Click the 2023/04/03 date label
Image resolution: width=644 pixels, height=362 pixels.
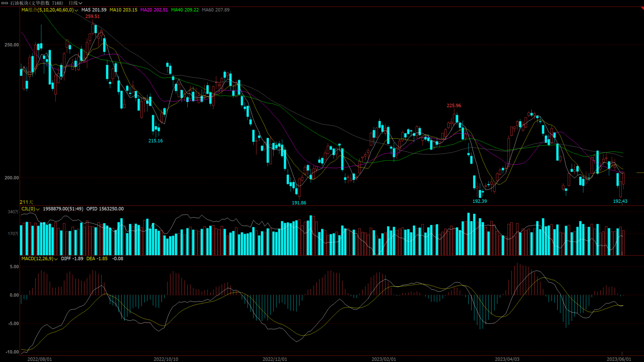click(507, 359)
